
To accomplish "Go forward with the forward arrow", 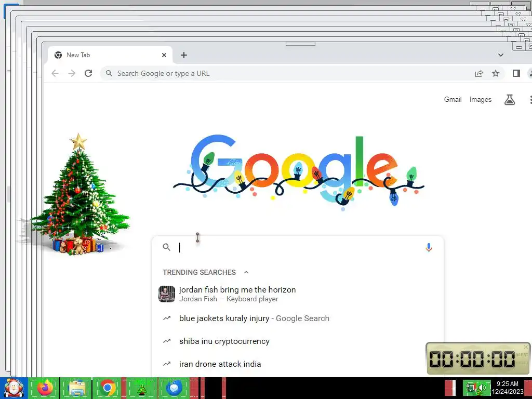I will point(72,73).
